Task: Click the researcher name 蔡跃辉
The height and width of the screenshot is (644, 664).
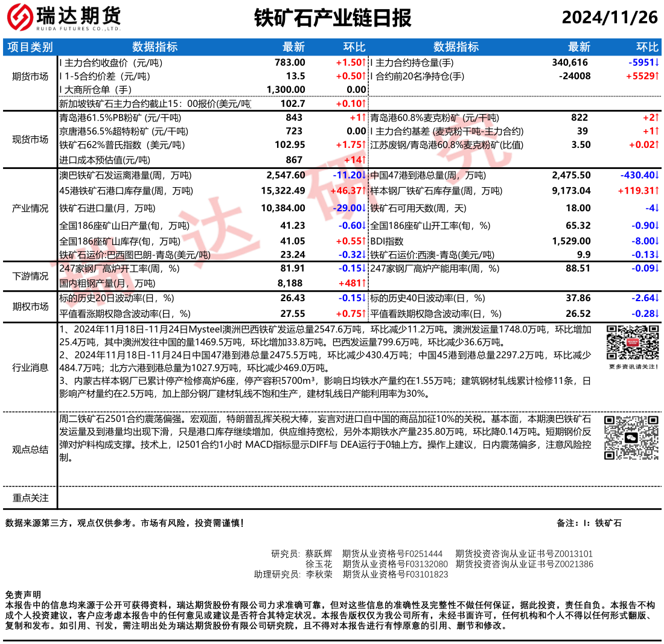Action: tap(319, 554)
